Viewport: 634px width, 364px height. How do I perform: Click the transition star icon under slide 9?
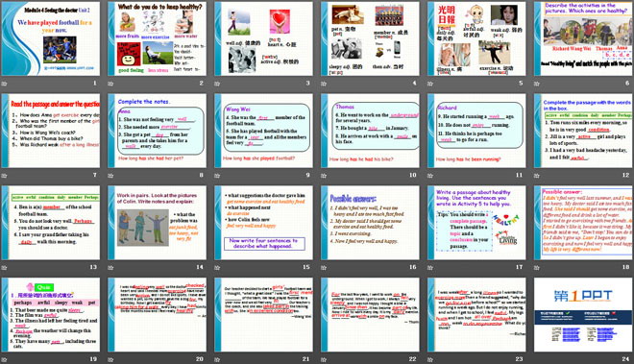(x=217, y=176)
